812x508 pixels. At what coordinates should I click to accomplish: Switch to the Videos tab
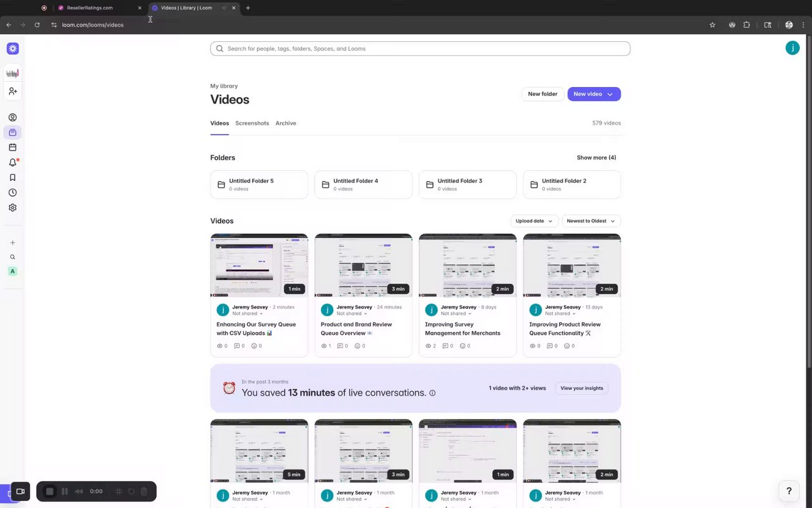coord(219,123)
